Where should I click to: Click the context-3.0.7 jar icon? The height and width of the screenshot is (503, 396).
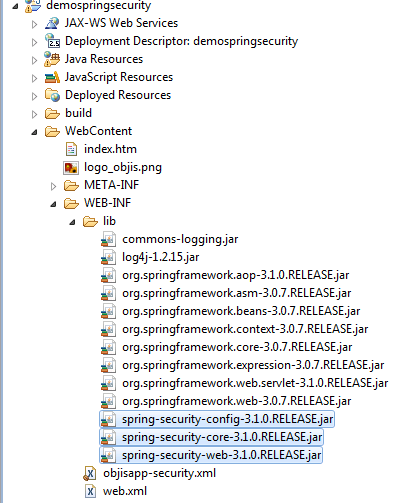108,330
